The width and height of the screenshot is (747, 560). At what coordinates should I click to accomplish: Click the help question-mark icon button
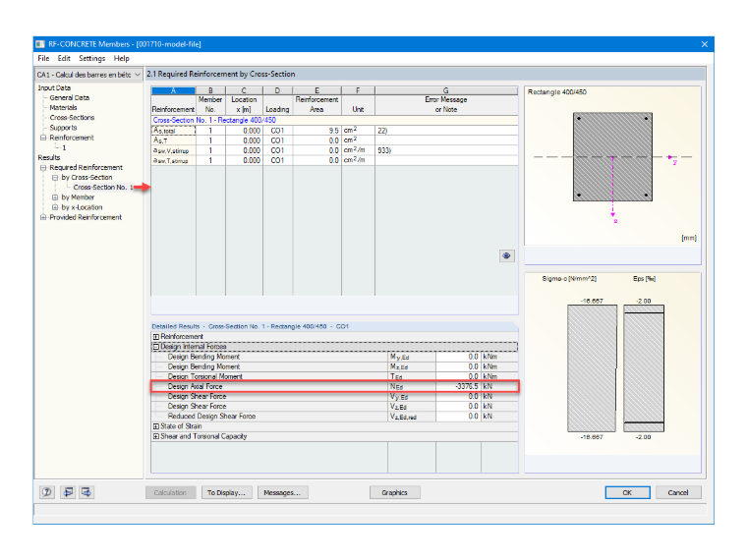[47, 492]
